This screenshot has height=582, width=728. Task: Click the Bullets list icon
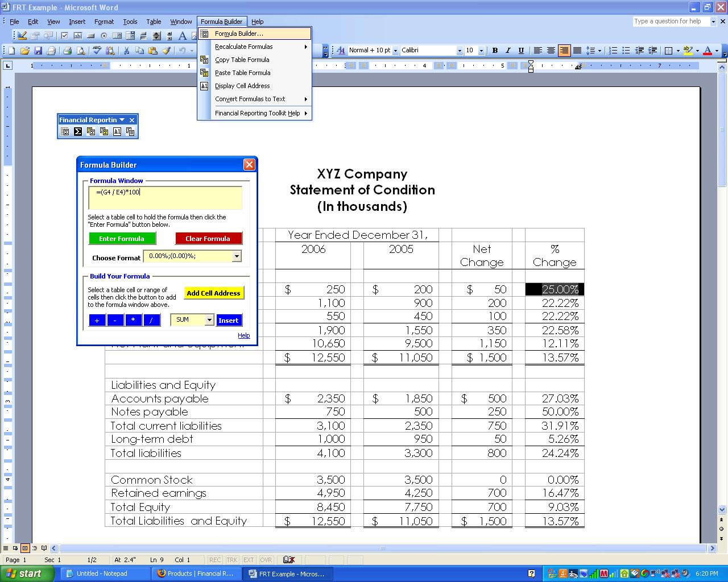[x=626, y=51]
